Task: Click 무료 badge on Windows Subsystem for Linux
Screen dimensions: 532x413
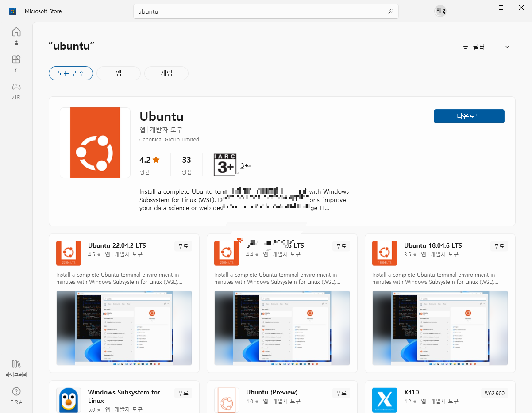Action: (x=183, y=393)
